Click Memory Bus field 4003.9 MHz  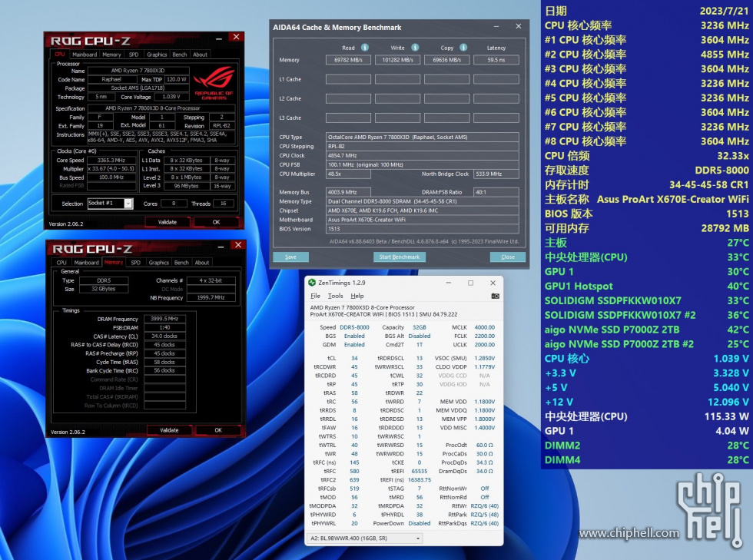pyautogui.click(x=348, y=192)
